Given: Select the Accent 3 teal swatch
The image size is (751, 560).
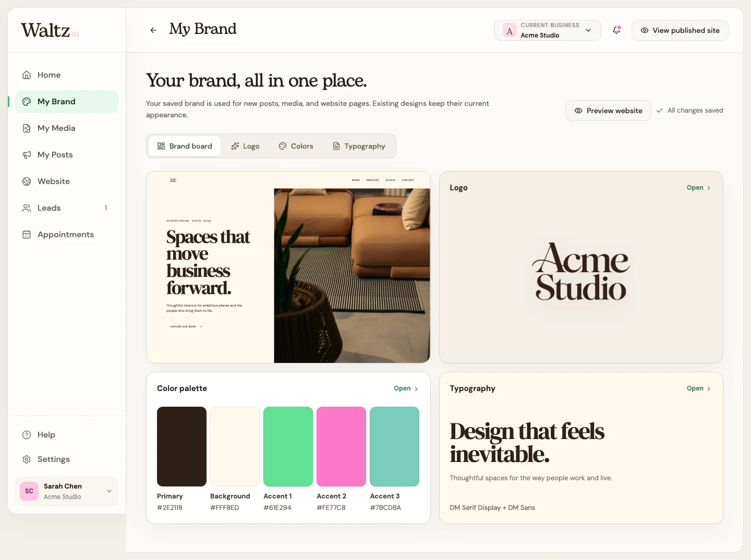Looking at the screenshot, I should click(394, 446).
